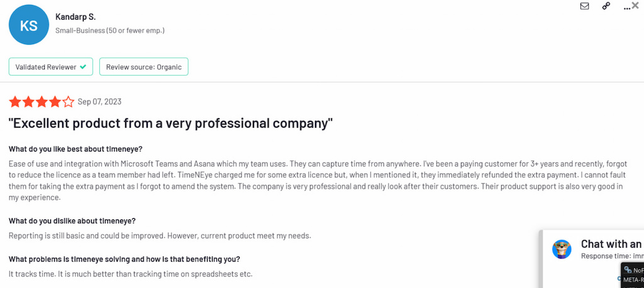Open the "Excellent product" review title

pyautogui.click(x=170, y=123)
